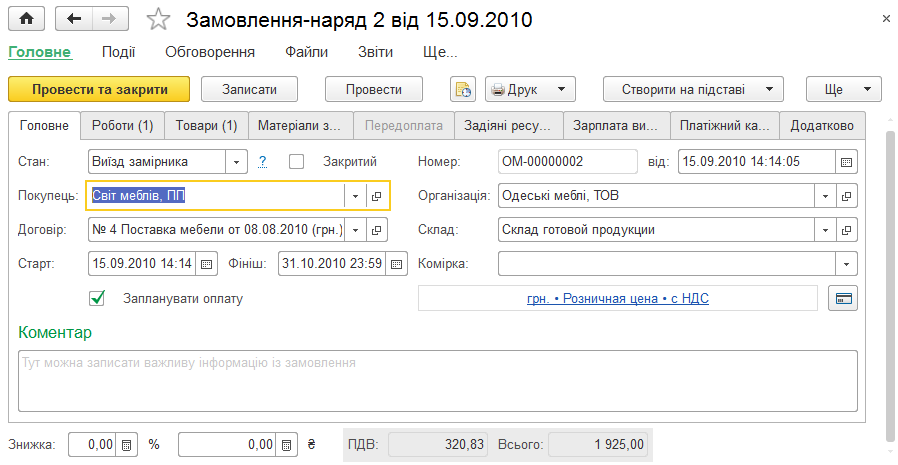This screenshot has height=465, width=898.
Task: Click the discount amount value field
Action: [x=227, y=444]
